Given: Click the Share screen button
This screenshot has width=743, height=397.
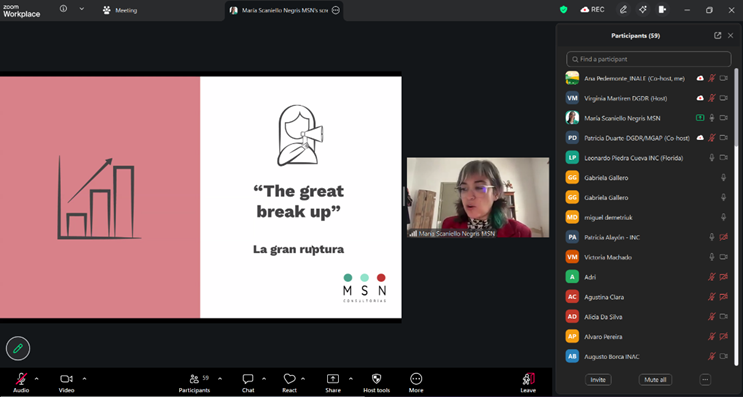Looking at the screenshot, I should (333, 383).
